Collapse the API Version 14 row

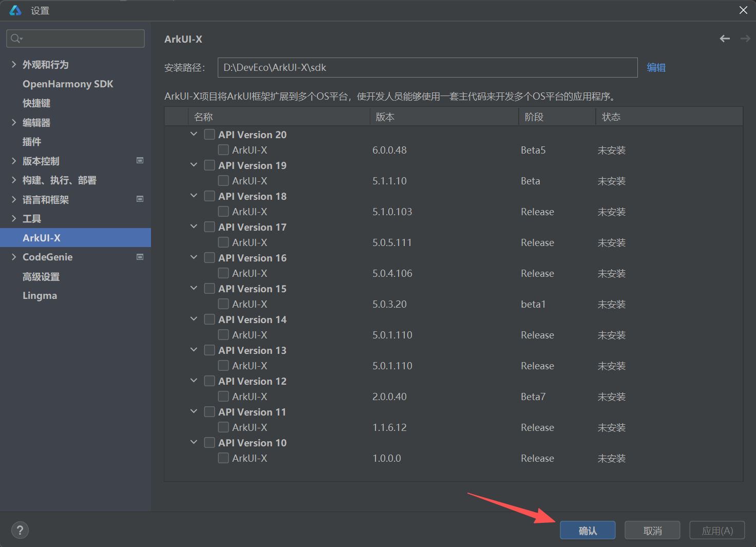[x=194, y=319]
